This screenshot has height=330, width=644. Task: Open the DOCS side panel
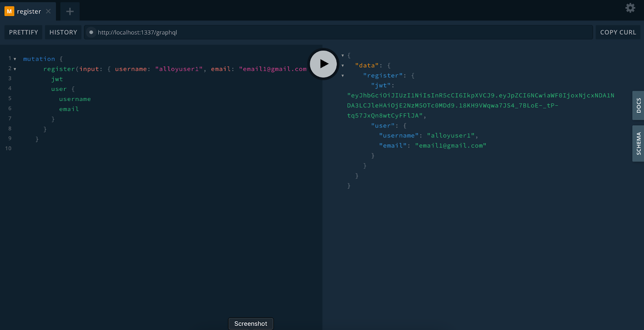[x=638, y=106]
